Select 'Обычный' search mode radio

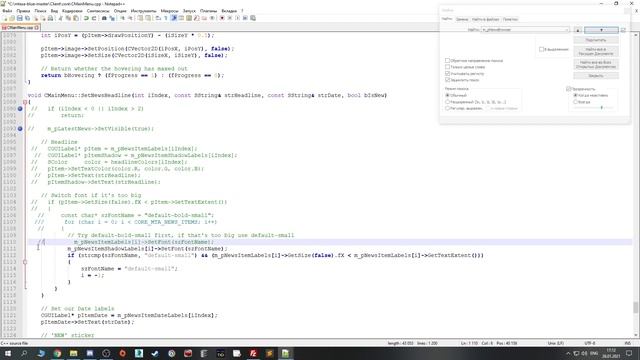click(x=447, y=95)
